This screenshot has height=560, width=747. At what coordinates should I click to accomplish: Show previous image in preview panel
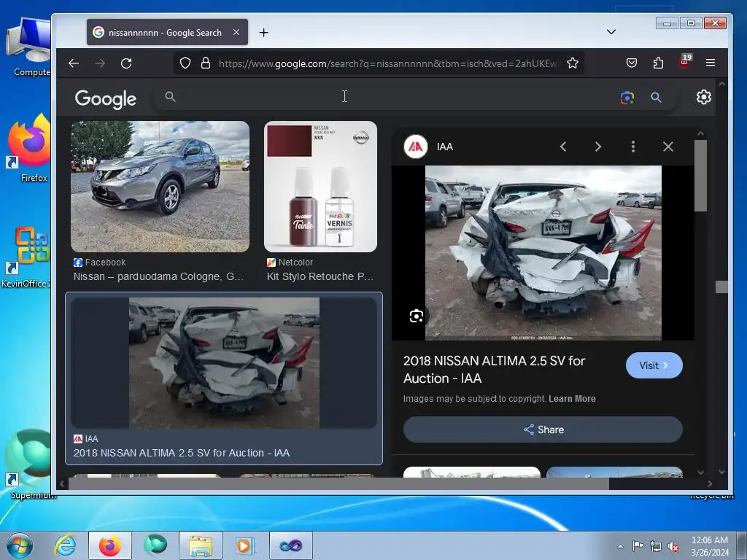(563, 147)
